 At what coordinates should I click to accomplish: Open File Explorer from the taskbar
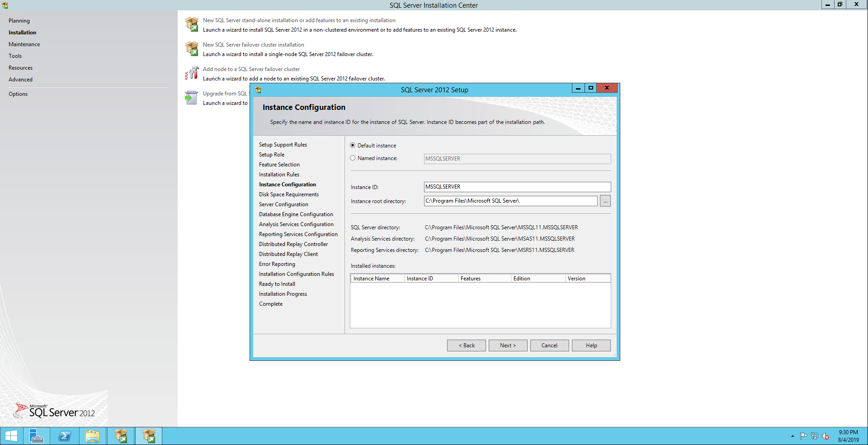tap(93, 436)
